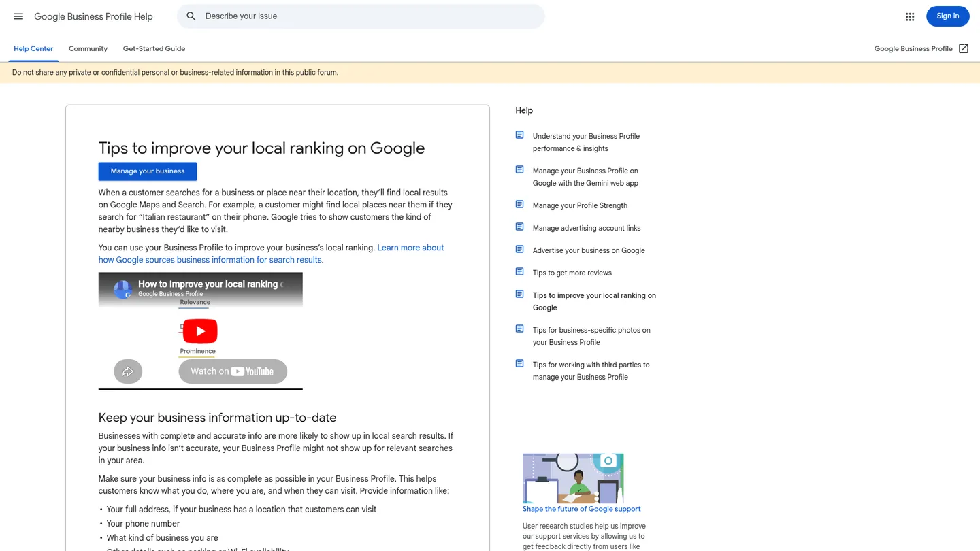
Task: Open Google Business Profile Help home link
Action: (93, 16)
